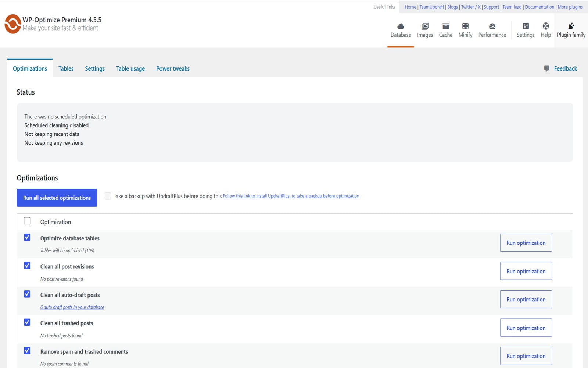The image size is (588, 368).
Task: Click 'No post revisions found' text
Action: coord(62,279)
